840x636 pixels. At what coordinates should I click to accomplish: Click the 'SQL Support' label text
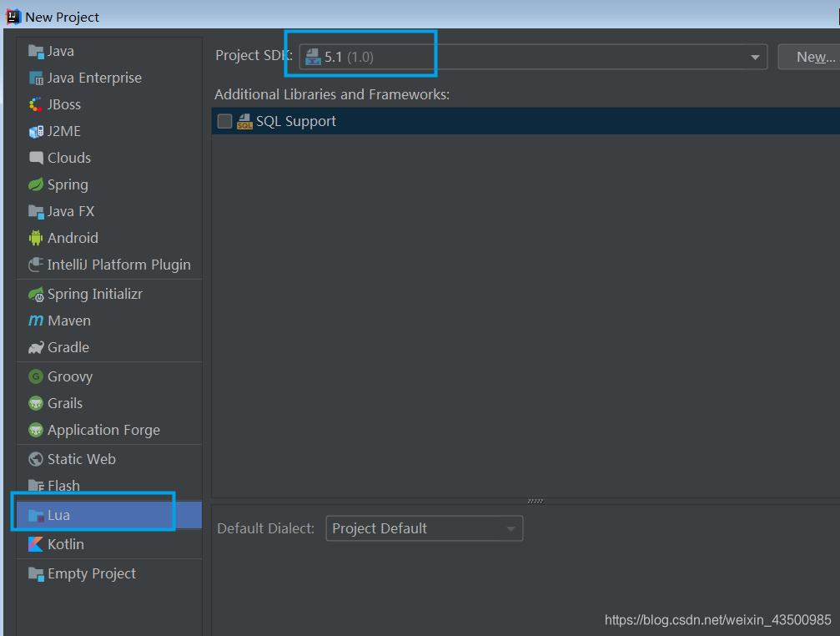296,122
